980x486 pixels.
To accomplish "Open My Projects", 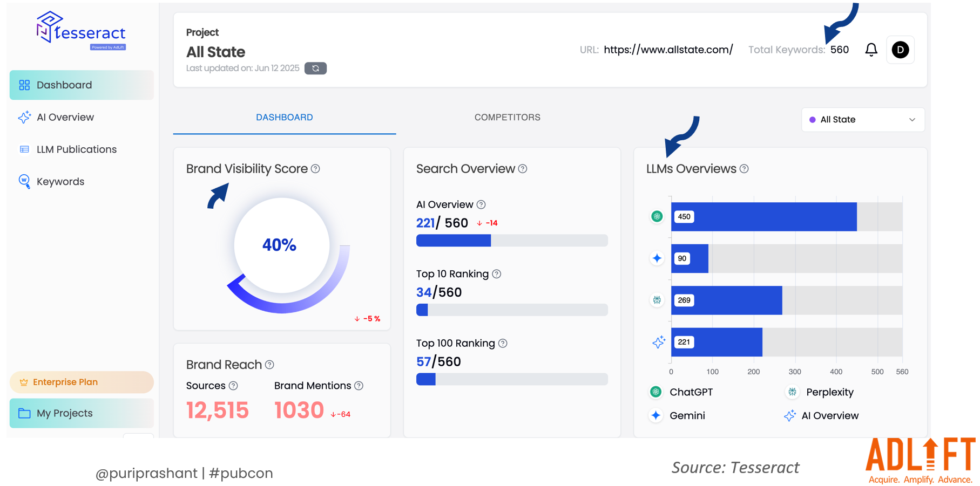I will [x=82, y=413].
